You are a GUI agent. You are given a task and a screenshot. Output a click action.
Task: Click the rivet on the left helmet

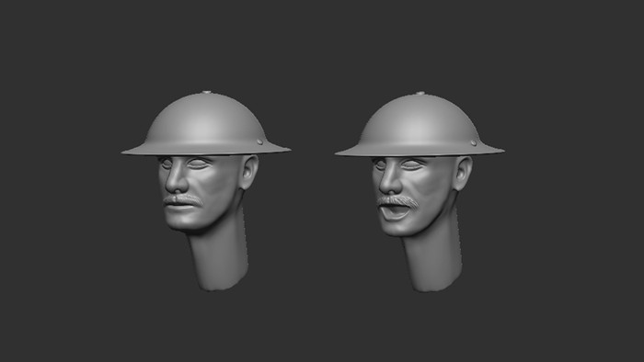[x=260, y=141]
